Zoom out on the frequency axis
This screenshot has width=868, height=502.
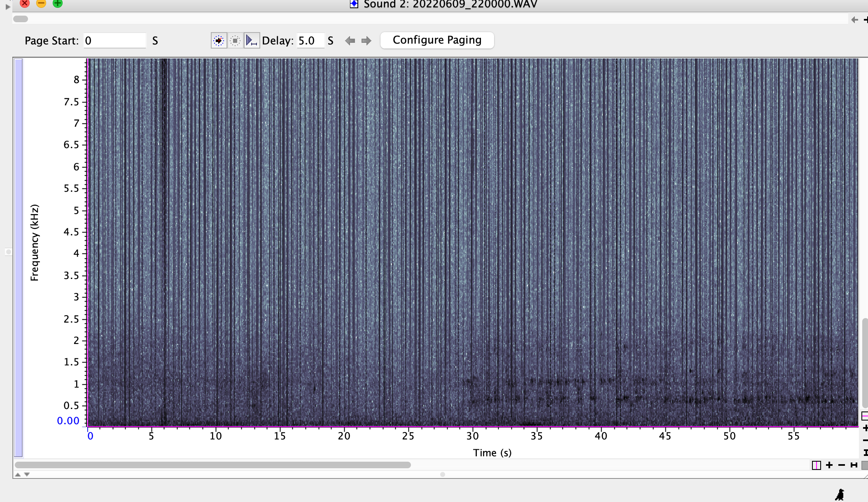pyautogui.click(x=865, y=440)
